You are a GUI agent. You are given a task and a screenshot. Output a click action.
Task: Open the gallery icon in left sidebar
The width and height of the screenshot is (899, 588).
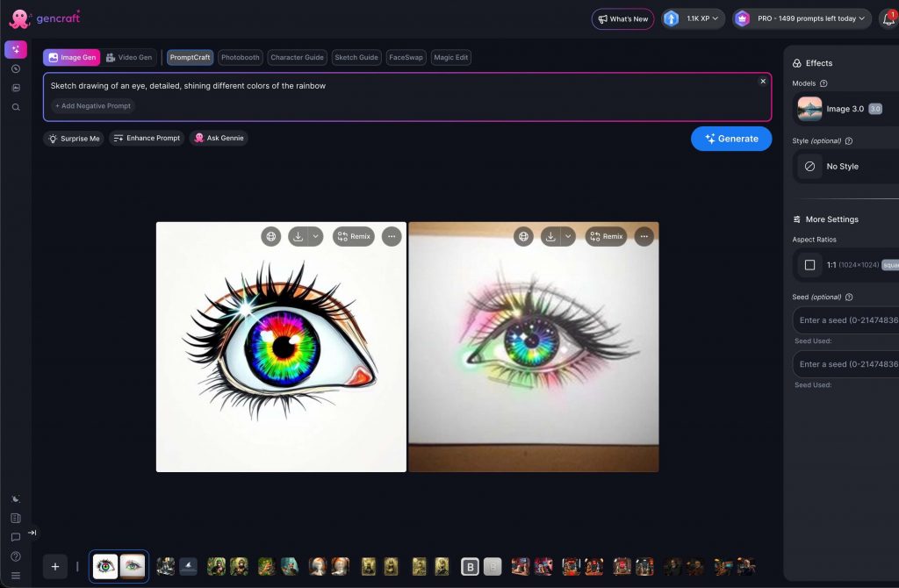(x=16, y=88)
